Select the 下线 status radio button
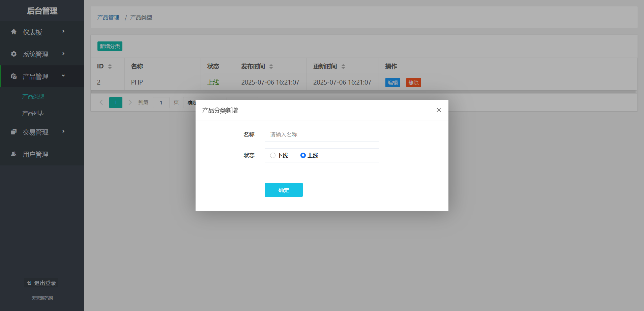The height and width of the screenshot is (311, 644). (273, 155)
